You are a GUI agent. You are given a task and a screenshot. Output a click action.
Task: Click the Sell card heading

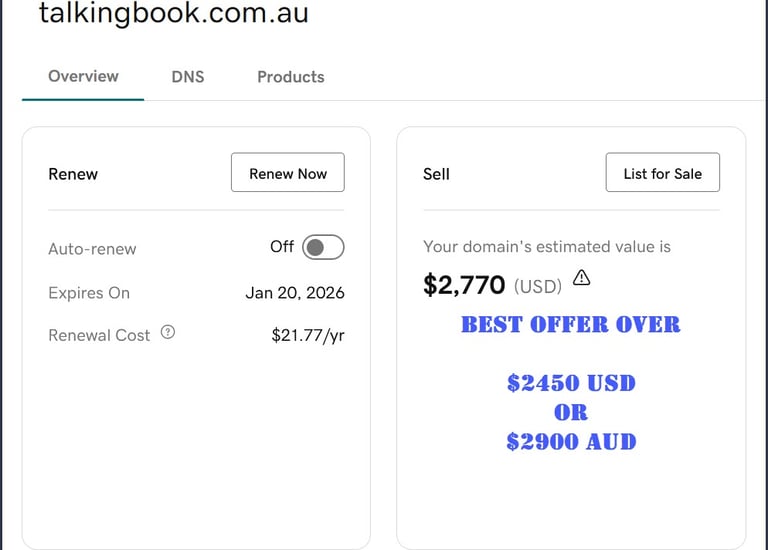[436, 174]
